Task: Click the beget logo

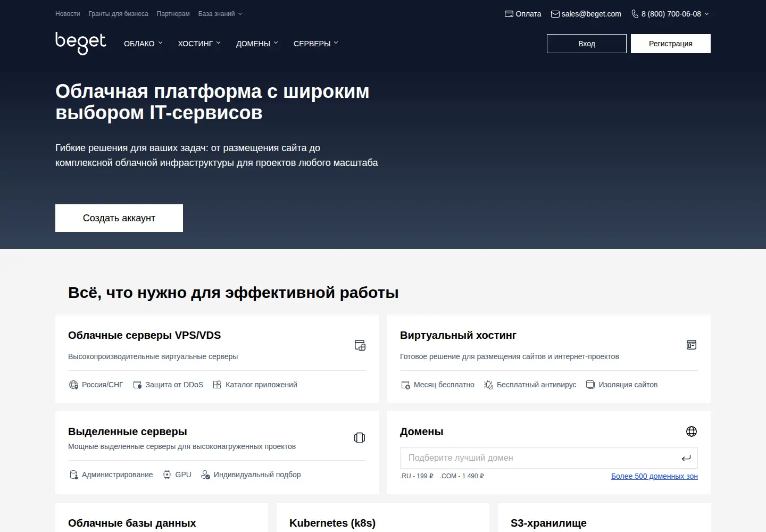Action: tap(81, 43)
